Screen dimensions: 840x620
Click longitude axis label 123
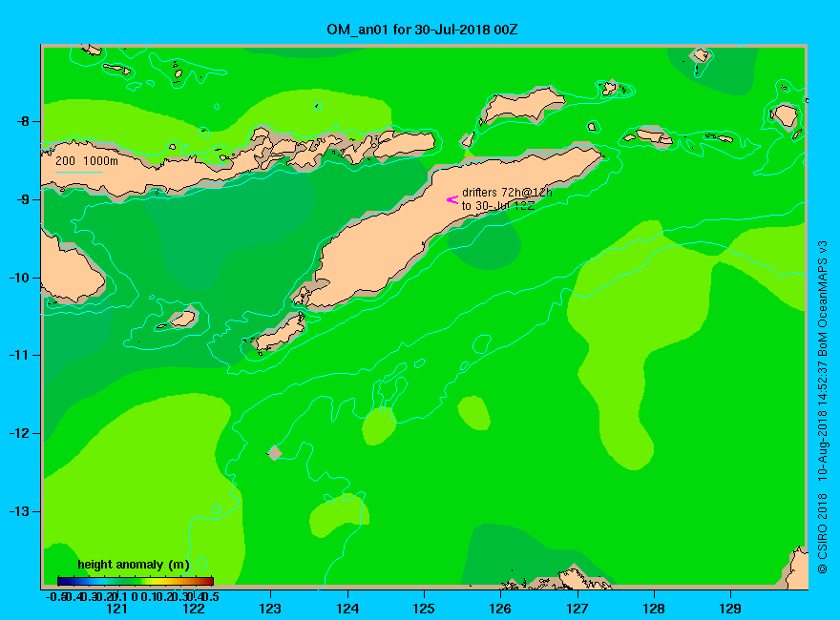click(x=270, y=609)
